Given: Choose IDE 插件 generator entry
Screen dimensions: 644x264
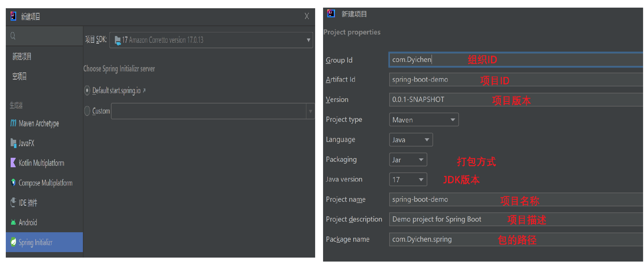Looking at the screenshot, I should pyautogui.click(x=44, y=203).
